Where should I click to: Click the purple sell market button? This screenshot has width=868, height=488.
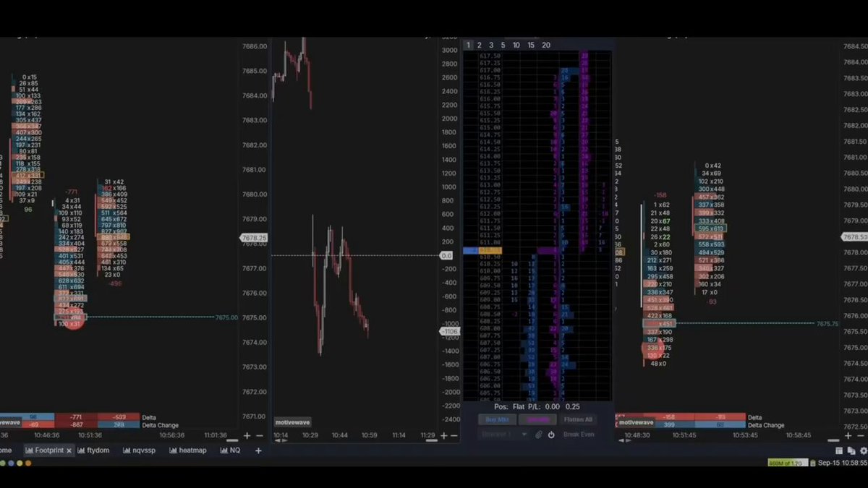[537, 419]
